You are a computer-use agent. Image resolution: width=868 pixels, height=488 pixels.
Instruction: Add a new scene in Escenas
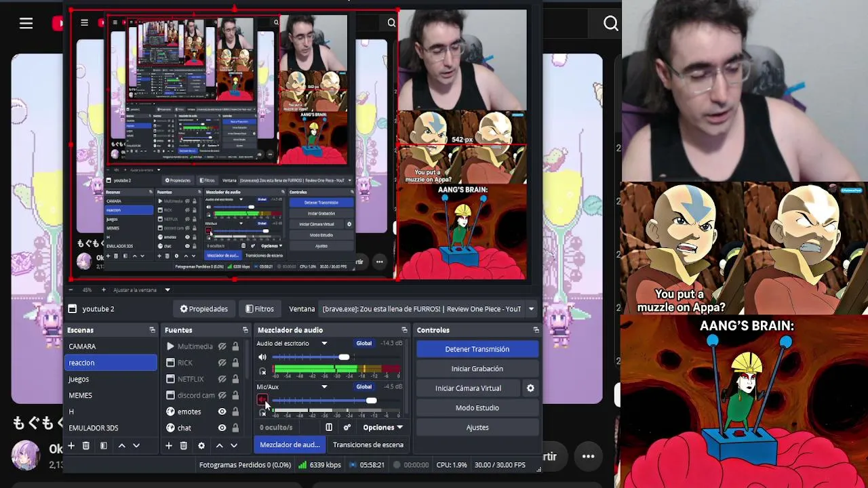(71, 445)
